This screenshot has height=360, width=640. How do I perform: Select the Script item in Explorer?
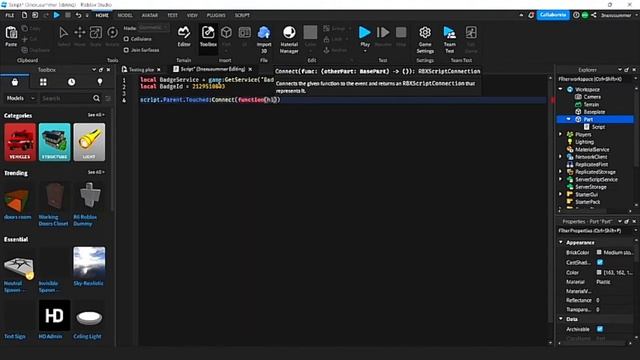click(598, 127)
